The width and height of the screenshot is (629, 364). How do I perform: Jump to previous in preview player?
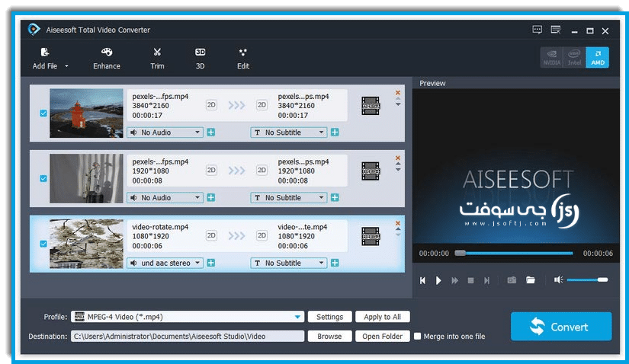click(422, 281)
